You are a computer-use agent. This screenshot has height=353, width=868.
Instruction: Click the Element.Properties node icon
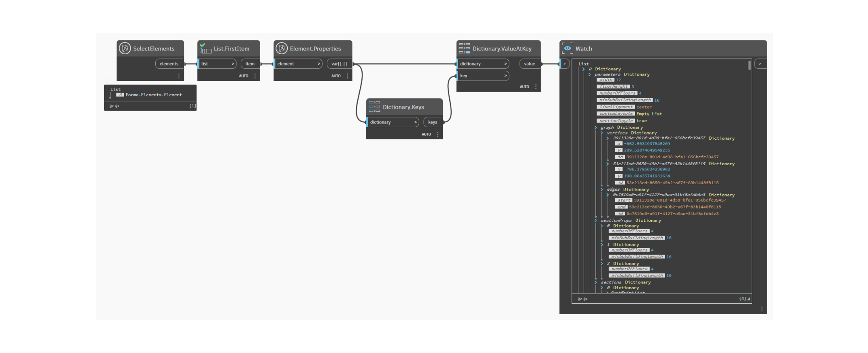pyautogui.click(x=282, y=48)
